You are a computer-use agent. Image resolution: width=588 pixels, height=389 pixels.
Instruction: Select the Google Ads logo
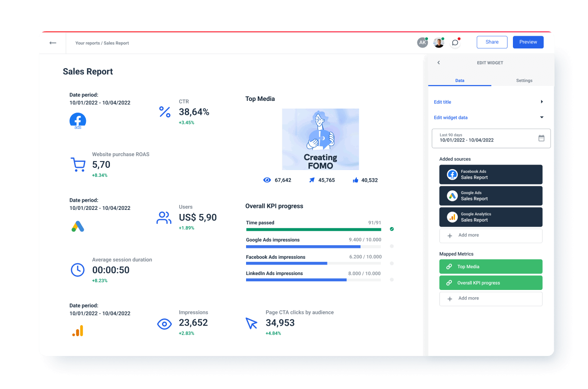click(77, 226)
